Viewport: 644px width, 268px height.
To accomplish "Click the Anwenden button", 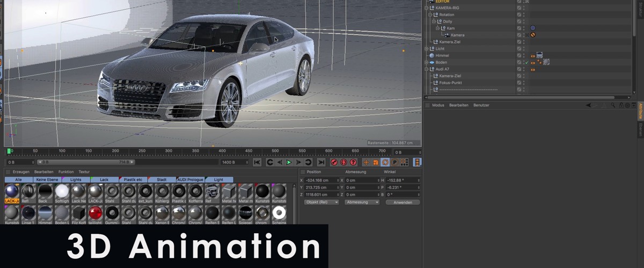I will [402, 203].
